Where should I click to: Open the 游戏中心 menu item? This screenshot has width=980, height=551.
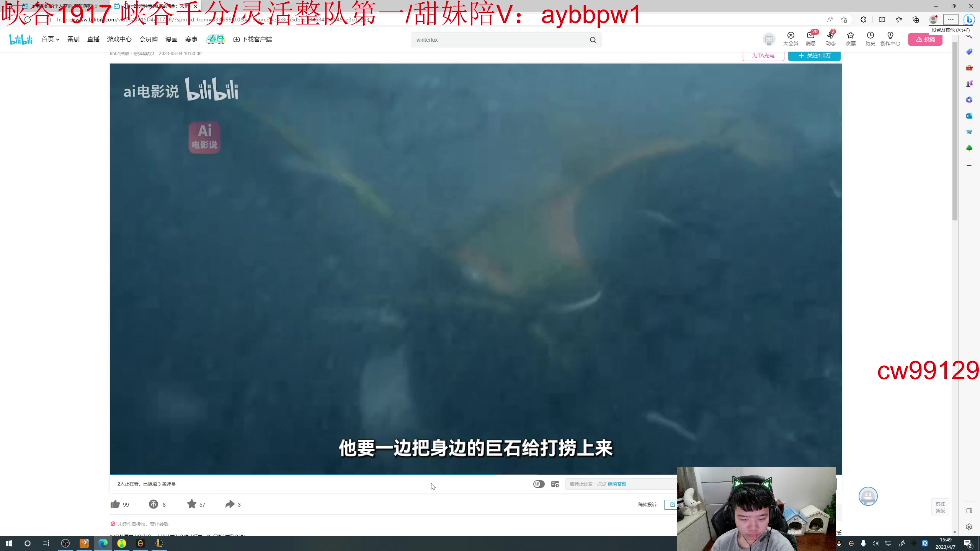[x=119, y=39]
